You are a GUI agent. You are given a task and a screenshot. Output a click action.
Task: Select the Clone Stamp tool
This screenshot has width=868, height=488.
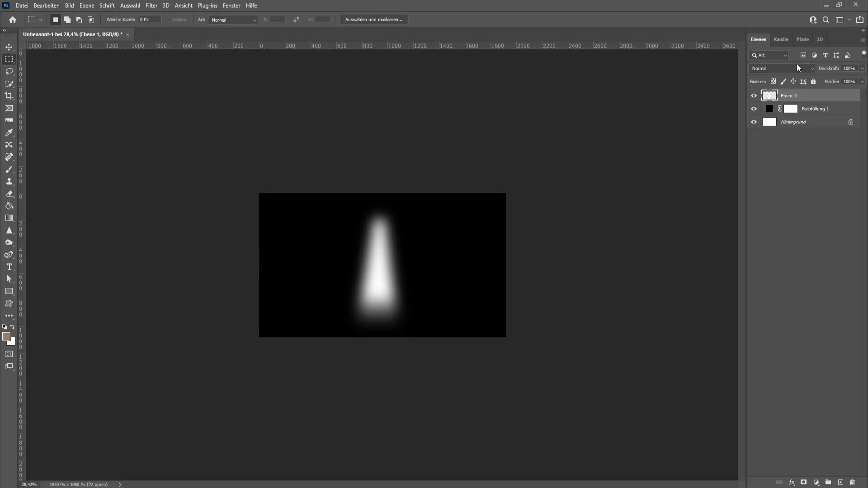click(9, 181)
